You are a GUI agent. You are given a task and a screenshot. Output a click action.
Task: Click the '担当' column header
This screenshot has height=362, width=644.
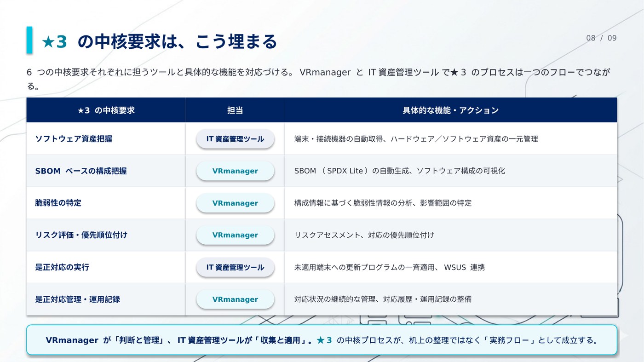pos(235,110)
